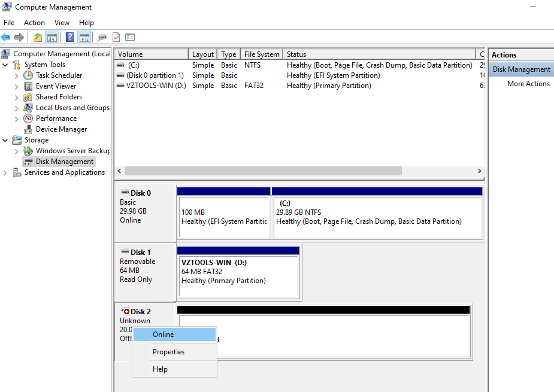Screen dimensions: 554x392
Task: Click the Services and Applications icon
Action: (x=17, y=172)
